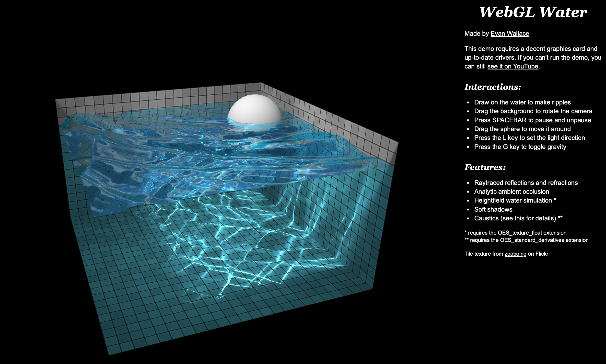Click the 'Raytraced reflections and refractions' item

click(x=525, y=183)
